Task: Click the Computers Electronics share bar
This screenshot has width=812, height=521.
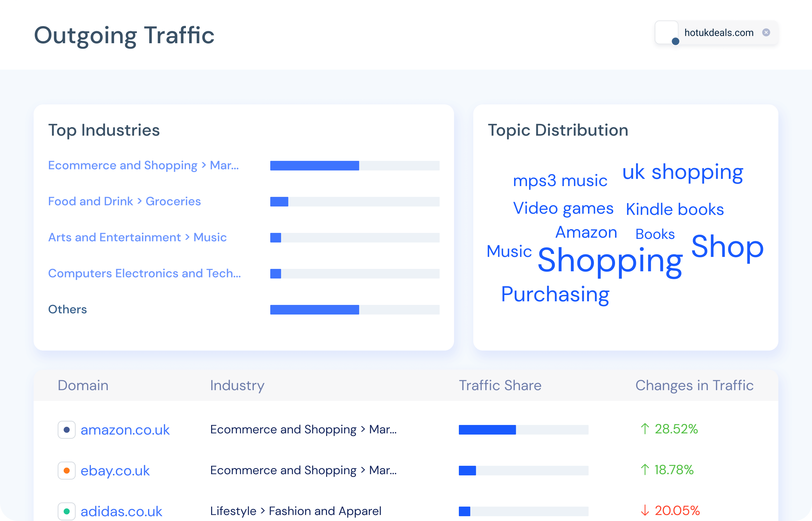Action: pyautogui.click(x=355, y=274)
